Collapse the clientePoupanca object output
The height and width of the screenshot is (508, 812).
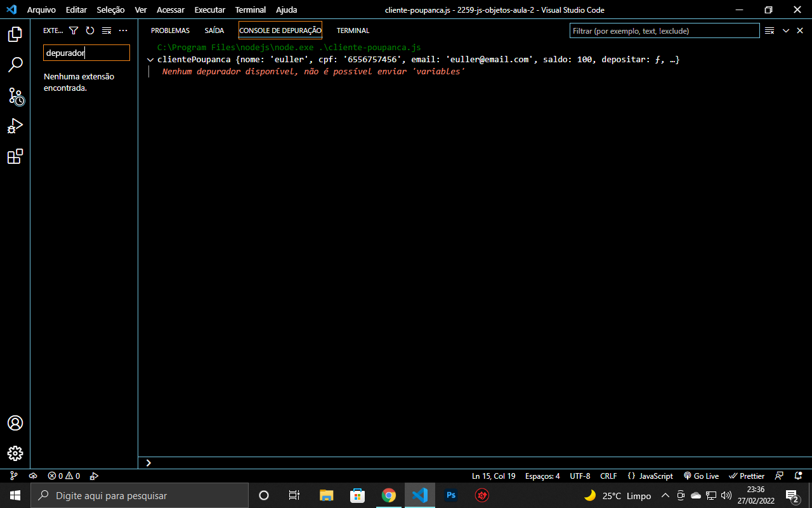(150, 60)
